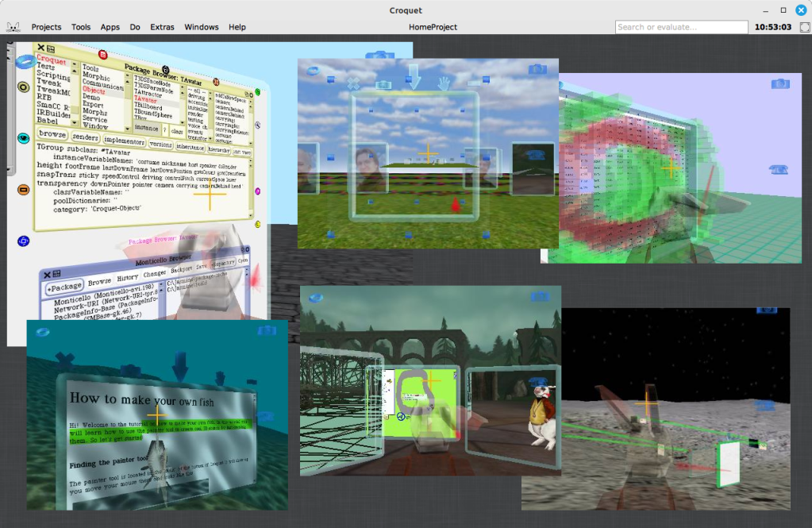Viewport: 812px width, 528px height.
Task: Click the blue globe icon at the sidebar bottom
Action: 23,240
